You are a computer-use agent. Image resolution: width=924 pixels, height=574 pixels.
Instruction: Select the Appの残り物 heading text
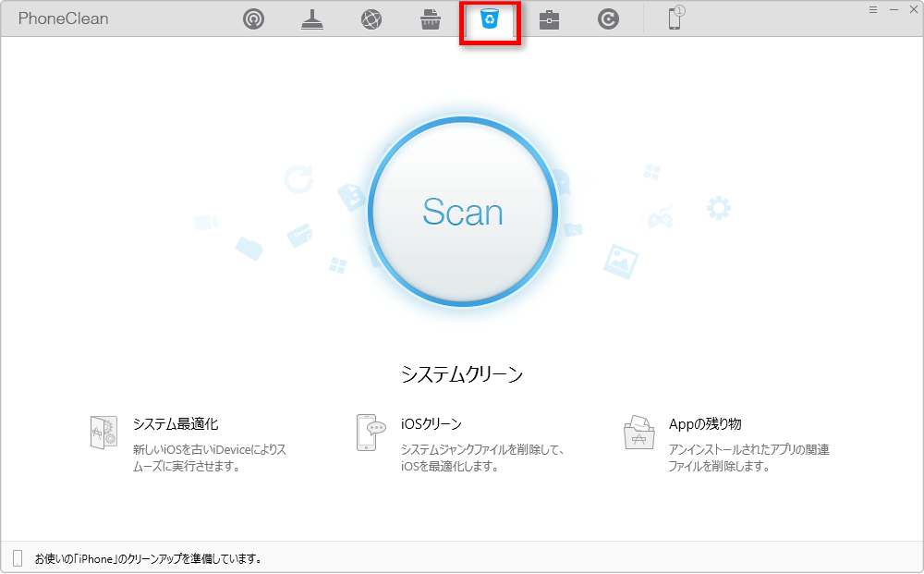(x=705, y=423)
